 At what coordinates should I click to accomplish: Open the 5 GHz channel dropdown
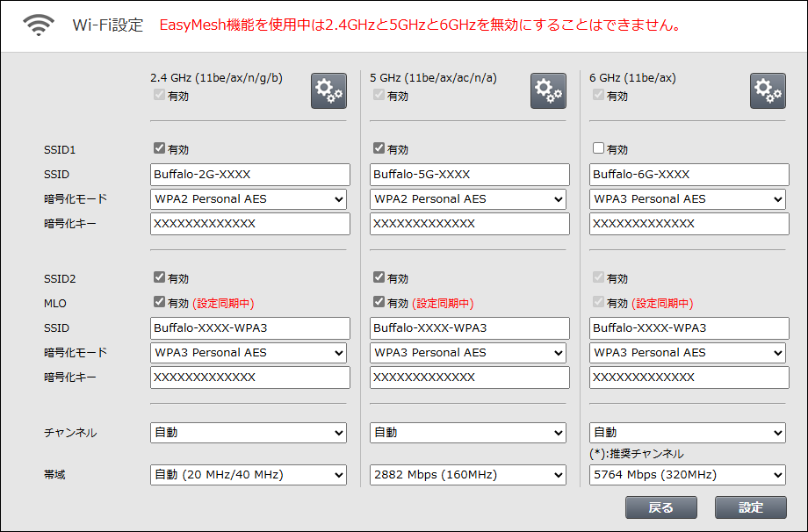coord(468,433)
